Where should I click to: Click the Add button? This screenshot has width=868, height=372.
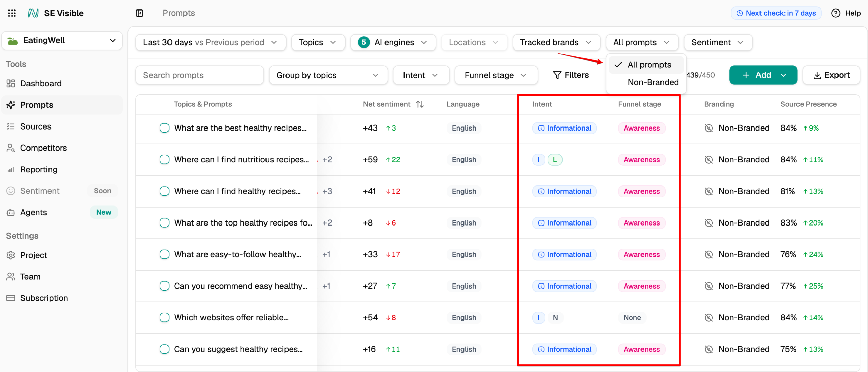(x=763, y=75)
